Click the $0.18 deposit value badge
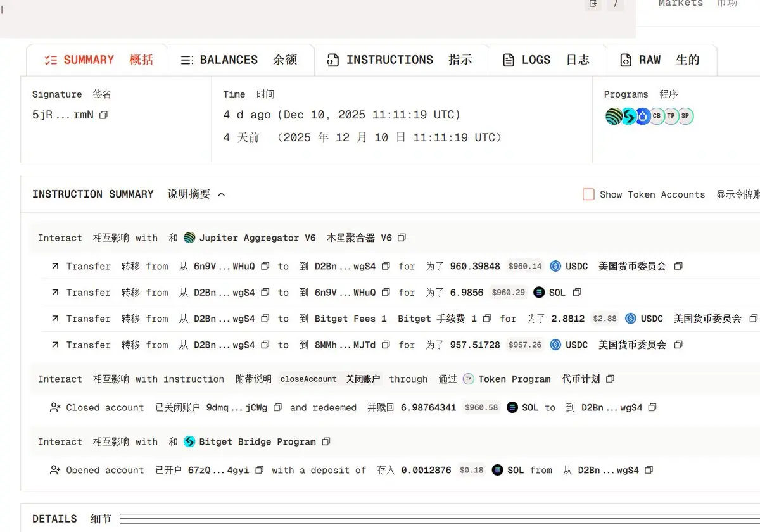The image size is (760, 532). pos(472,471)
